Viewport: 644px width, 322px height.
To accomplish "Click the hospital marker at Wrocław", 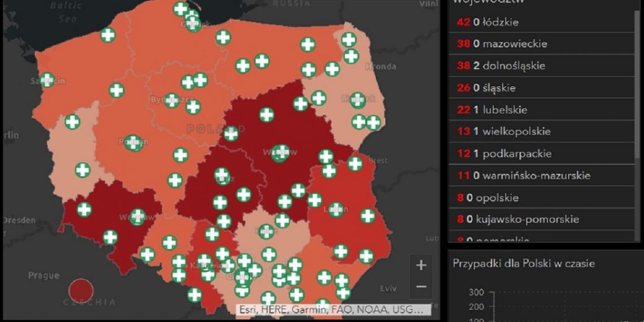I will 137,216.
